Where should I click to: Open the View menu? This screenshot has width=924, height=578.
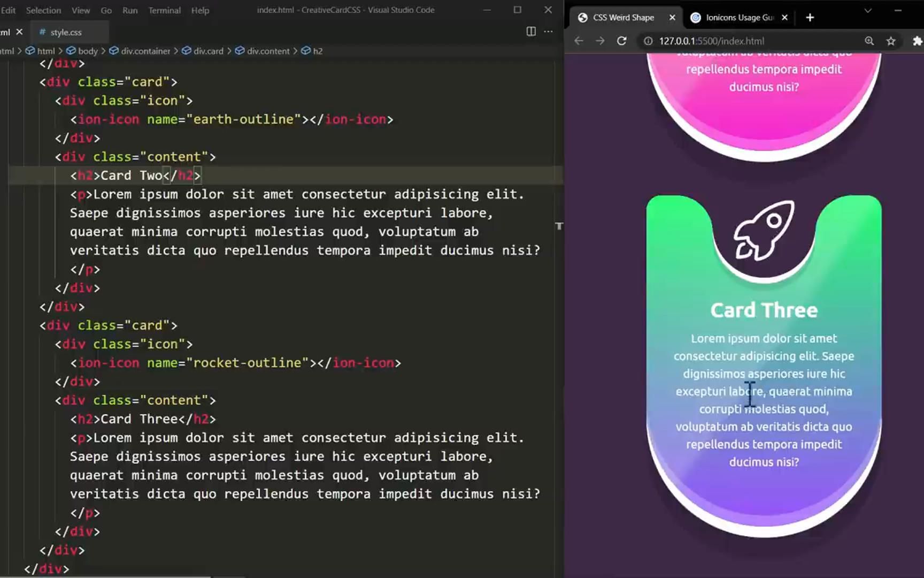coord(81,10)
